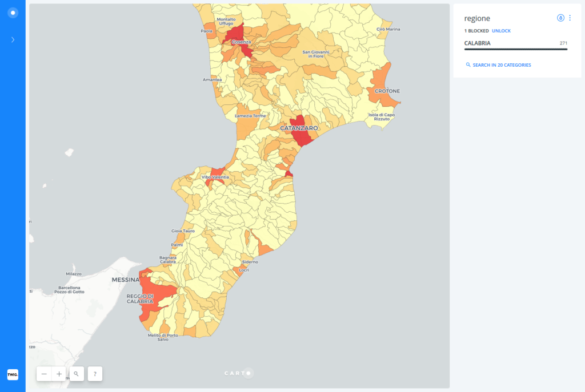The image size is (585, 392).
Task: Open regione widget three-dot options menu
Action: click(570, 18)
